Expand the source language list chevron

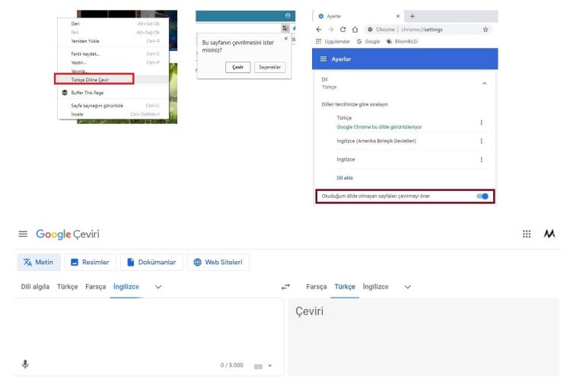(x=158, y=287)
